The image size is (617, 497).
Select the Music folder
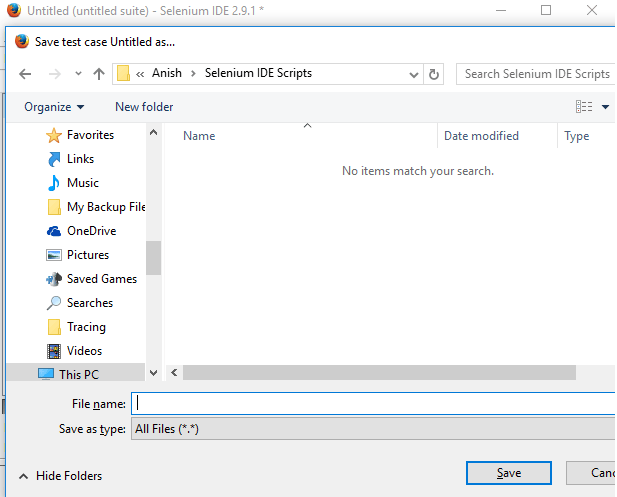coord(83,183)
